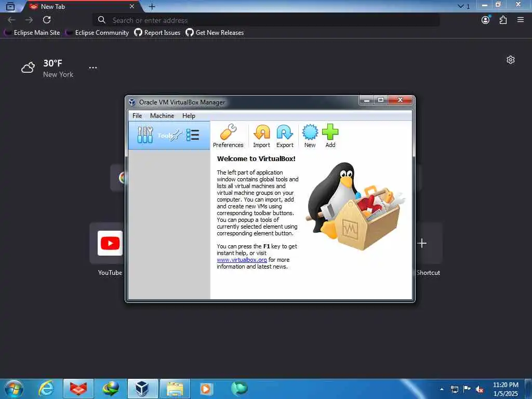Open the browser account icon
This screenshot has height=399, width=532.
[x=486, y=20]
